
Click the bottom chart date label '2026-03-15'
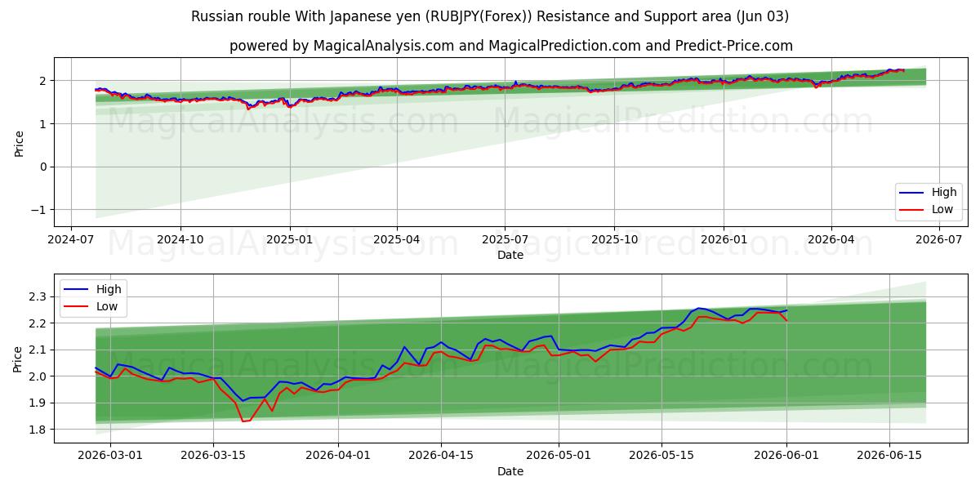[x=213, y=457]
